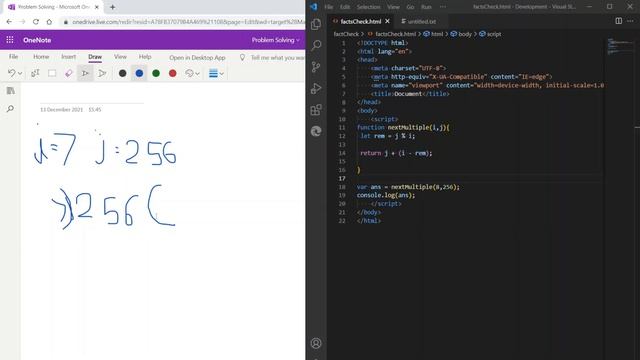The width and height of the screenshot is (640, 360).
Task: Click line number 17 in editor gutter
Action: click(342, 178)
